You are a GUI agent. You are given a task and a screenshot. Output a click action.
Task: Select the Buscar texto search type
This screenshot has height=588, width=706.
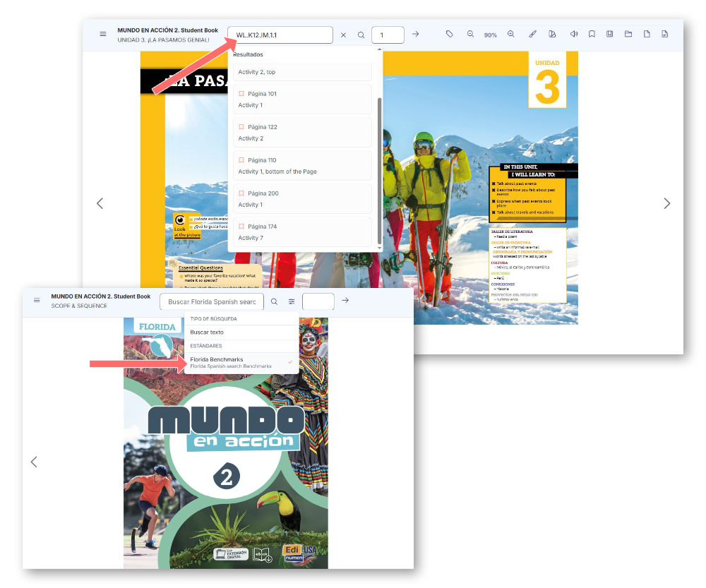point(241,332)
